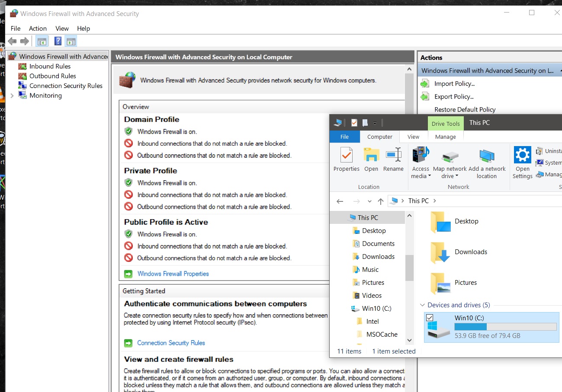
Task: Click the chevron after This PC in the address bar
Action: pos(435,201)
